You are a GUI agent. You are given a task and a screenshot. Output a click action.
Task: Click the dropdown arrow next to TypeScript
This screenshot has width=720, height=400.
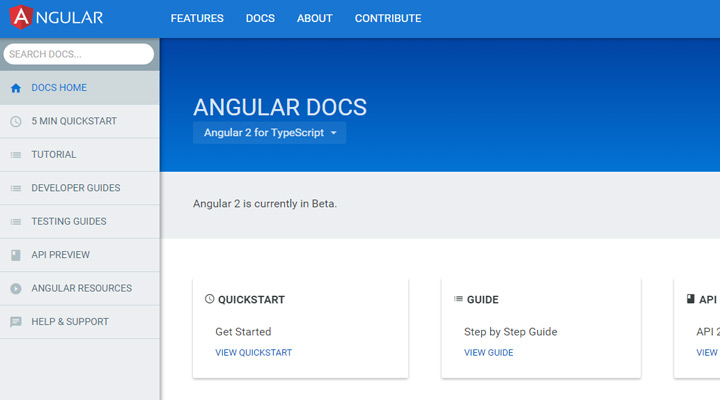tap(334, 133)
